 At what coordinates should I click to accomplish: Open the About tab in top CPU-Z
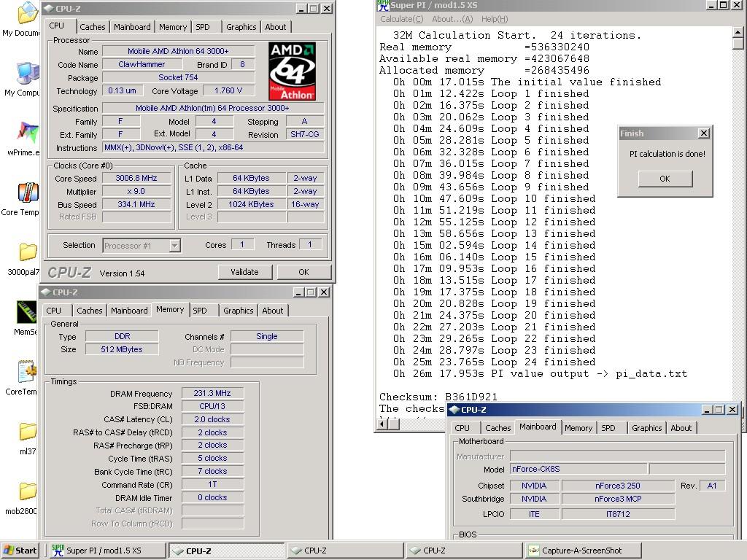pos(276,27)
